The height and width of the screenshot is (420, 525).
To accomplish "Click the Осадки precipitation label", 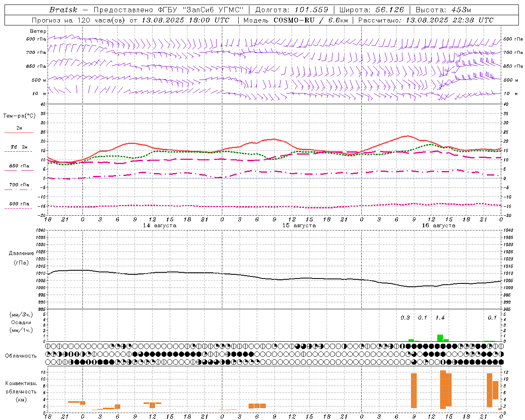I will (x=21, y=322).
